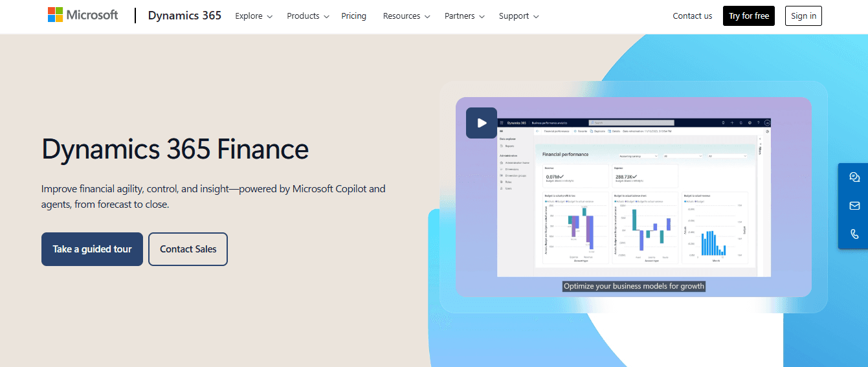Screen dimensions: 868x367
Task: Click the Contact Sales button
Action: coord(188,249)
